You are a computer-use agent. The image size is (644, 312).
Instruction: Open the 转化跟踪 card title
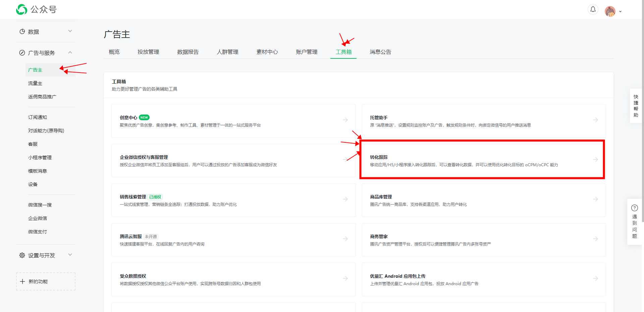[x=379, y=157]
